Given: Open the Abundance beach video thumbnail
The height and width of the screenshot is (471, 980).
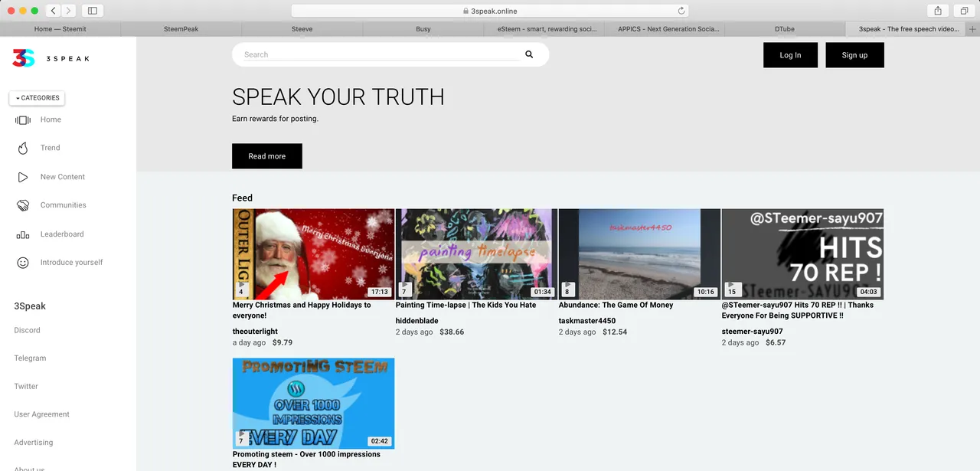Looking at the screenshot, I should [639, 254].
